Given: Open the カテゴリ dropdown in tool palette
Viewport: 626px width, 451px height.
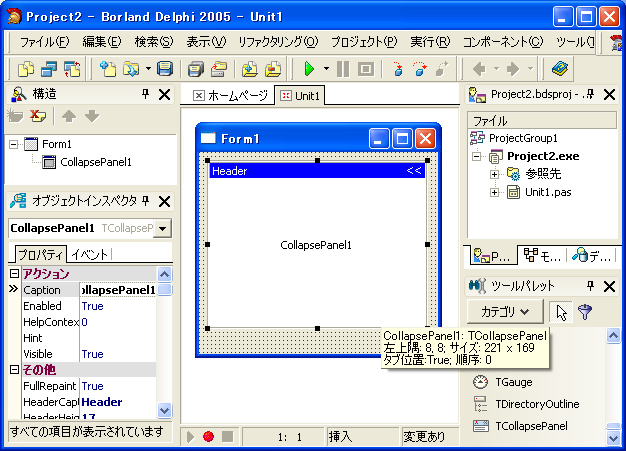Looking at the screenshot, I should point(505,312).
